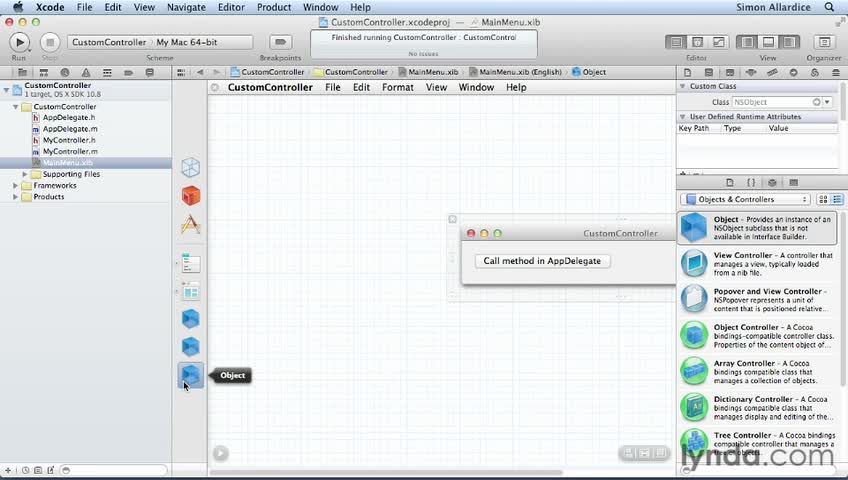The image size is (848, 480).
Task: Switch to the Standard editor
Action: [676, 42]
